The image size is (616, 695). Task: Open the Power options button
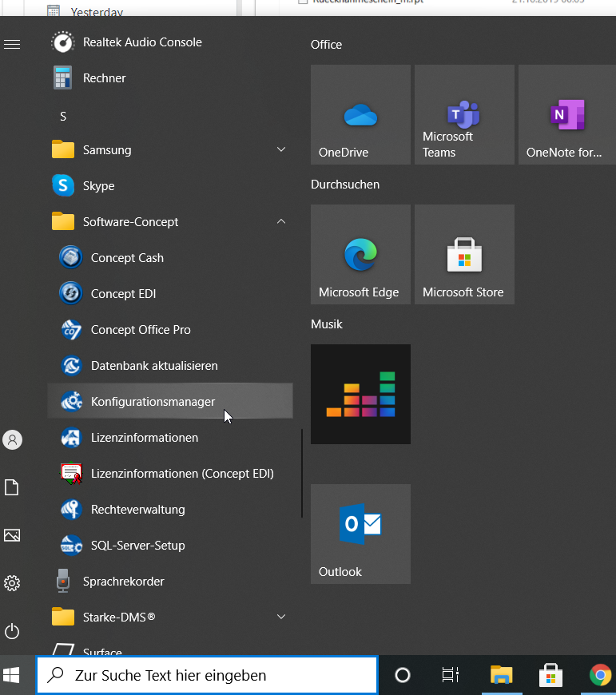coord(12,631)
